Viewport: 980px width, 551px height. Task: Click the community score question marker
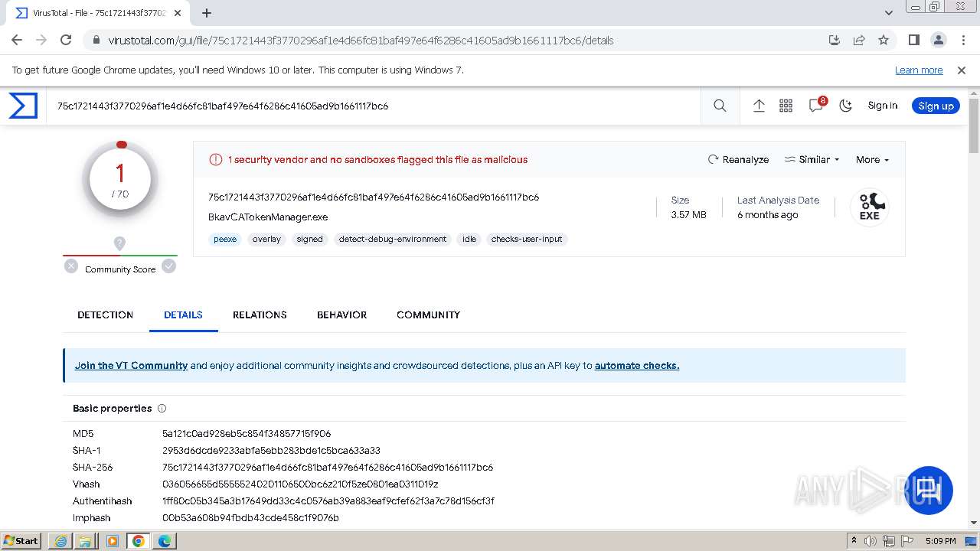(x=119, y=243)
